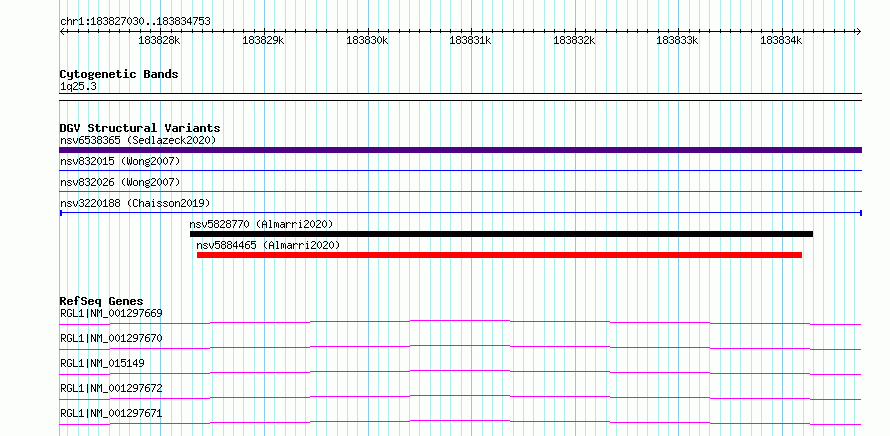Click the nsv3220188 (Chaisson2019) label
Screen dimensions: 890x436
point(135,203)
